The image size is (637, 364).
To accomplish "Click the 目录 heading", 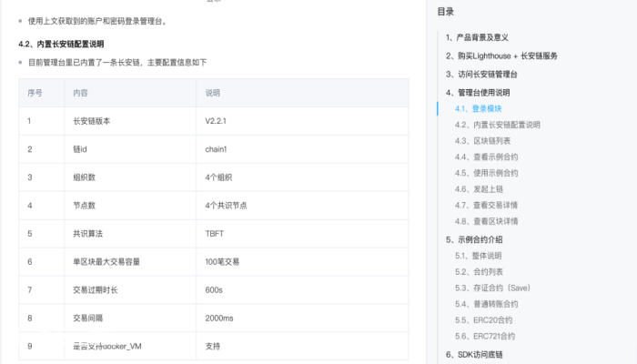I will click(x=446, y=12).
